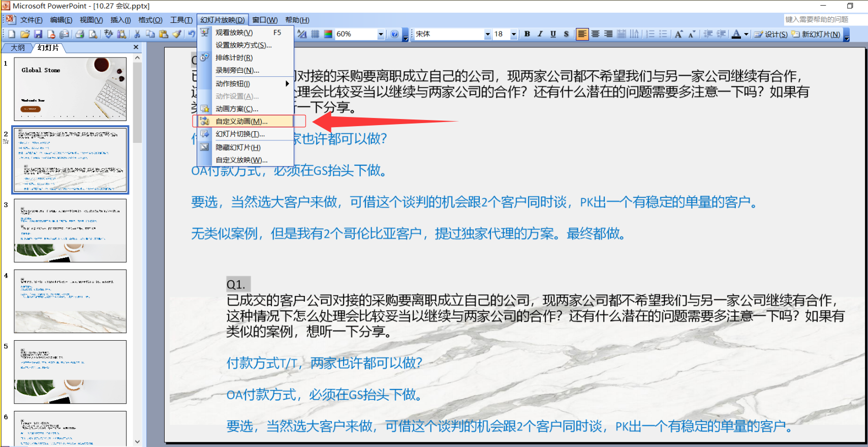Open the 插入(I) menu
868x447 pixels.
(x=120, y=20)
